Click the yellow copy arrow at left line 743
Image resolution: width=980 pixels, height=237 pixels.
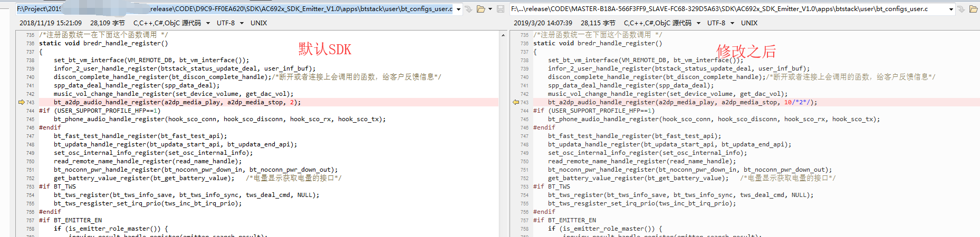(21, 102)
